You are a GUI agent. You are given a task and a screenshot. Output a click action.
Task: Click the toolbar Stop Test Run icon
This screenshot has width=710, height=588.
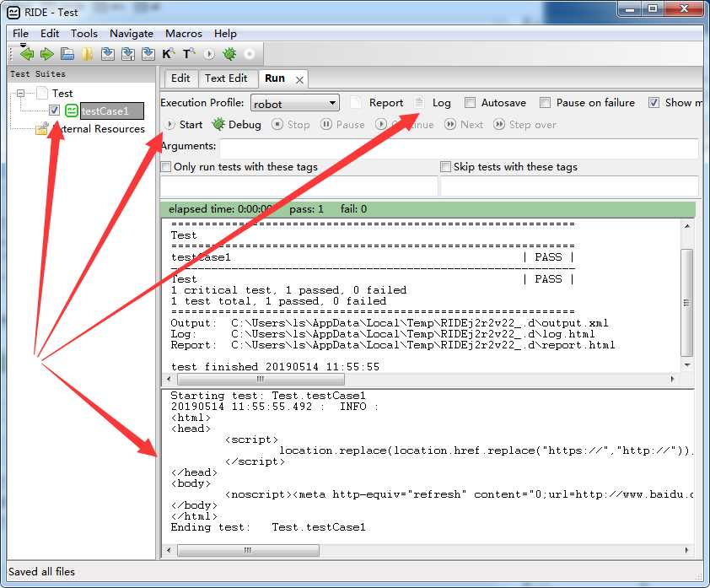(249, 54)
